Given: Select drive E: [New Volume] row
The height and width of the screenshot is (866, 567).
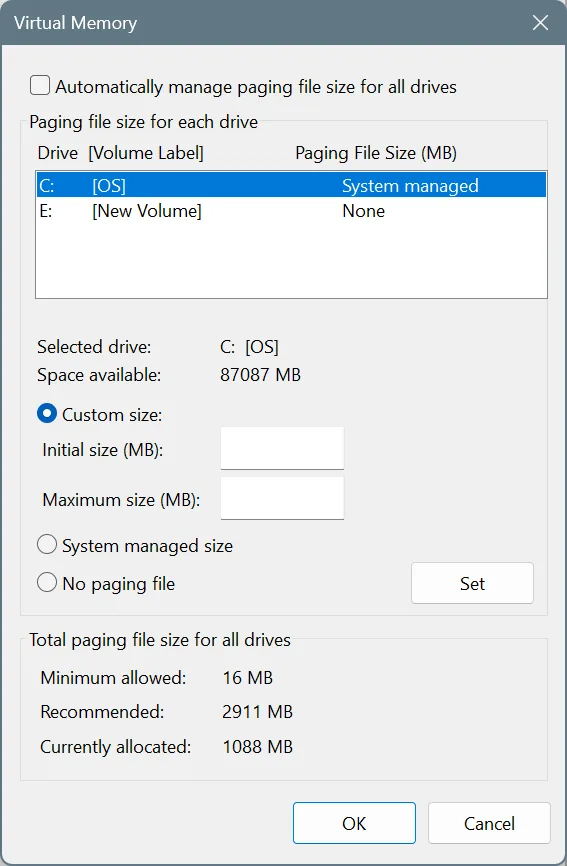Looking at the screenshot, I should pyautogui.click(x=292, y=211).
